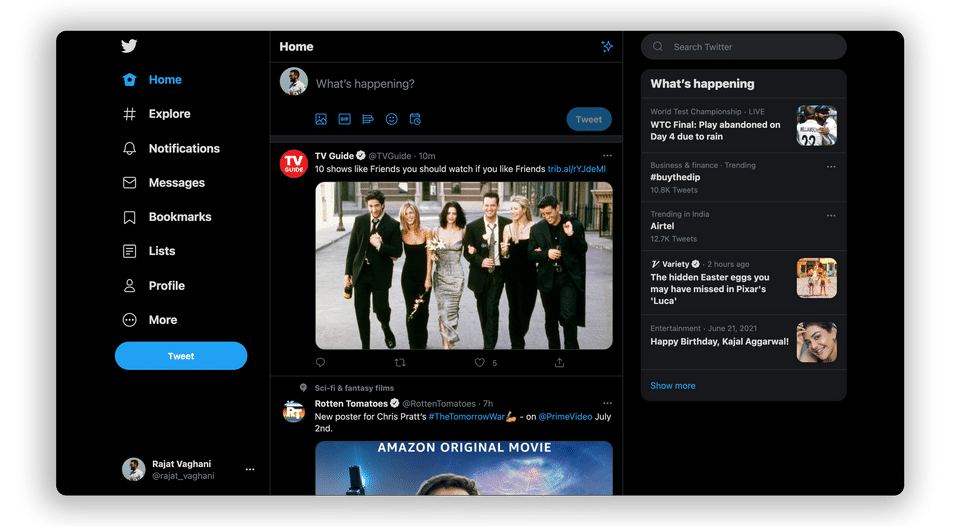960x526 pixels.
Task: Open the Kajal Aggarwal photo thumbnail
Action: (x=817, y=342)
